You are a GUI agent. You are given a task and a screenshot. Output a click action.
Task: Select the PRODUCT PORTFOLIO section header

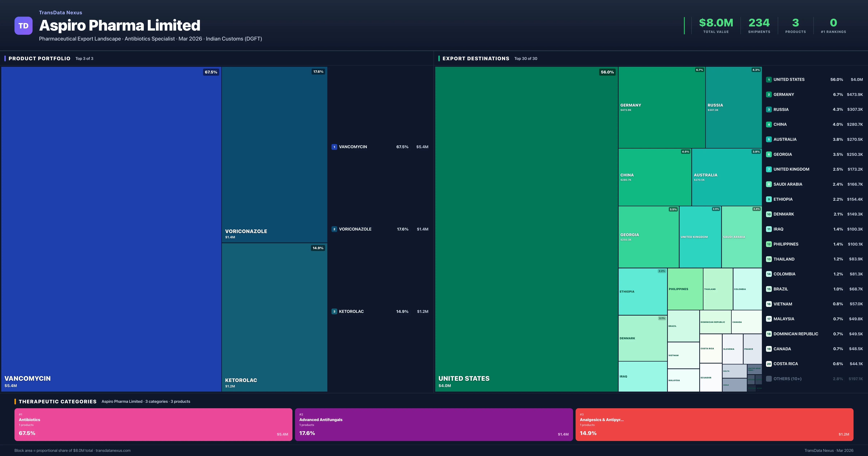pyautogui.click(x=39, y=58)
